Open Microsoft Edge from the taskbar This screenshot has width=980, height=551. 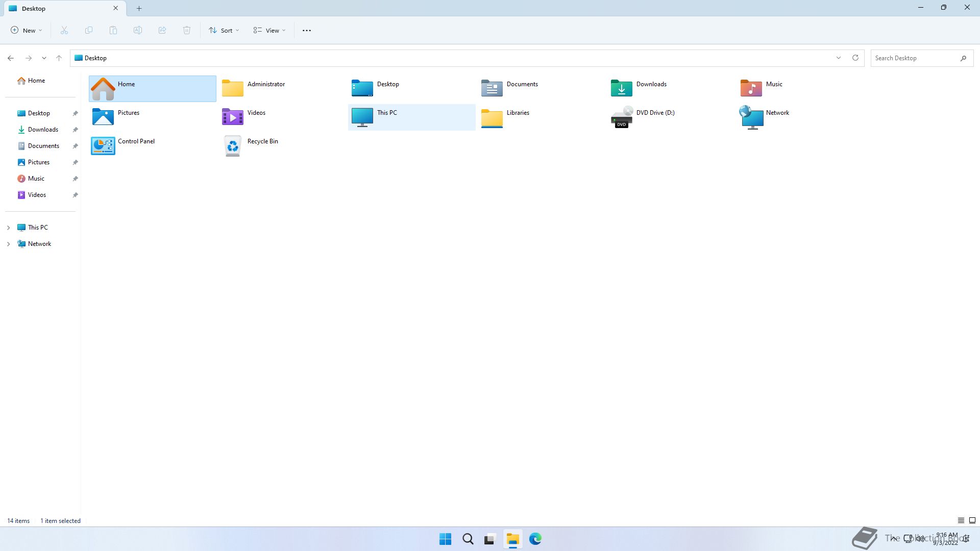(x=535, y=539)
